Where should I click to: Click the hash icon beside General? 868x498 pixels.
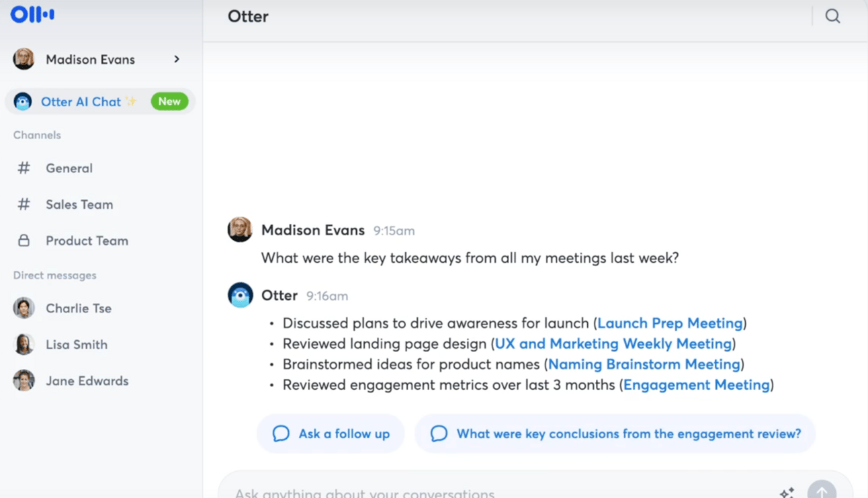tap(24, 168)
